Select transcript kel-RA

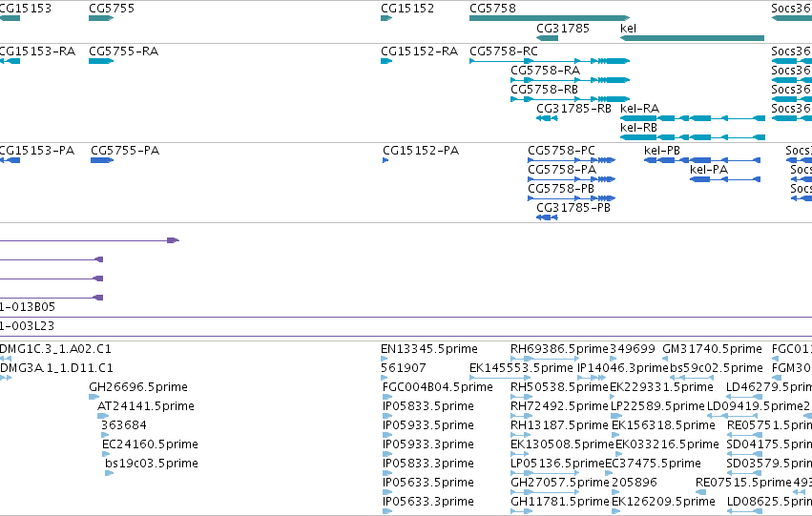pos(639,109)
